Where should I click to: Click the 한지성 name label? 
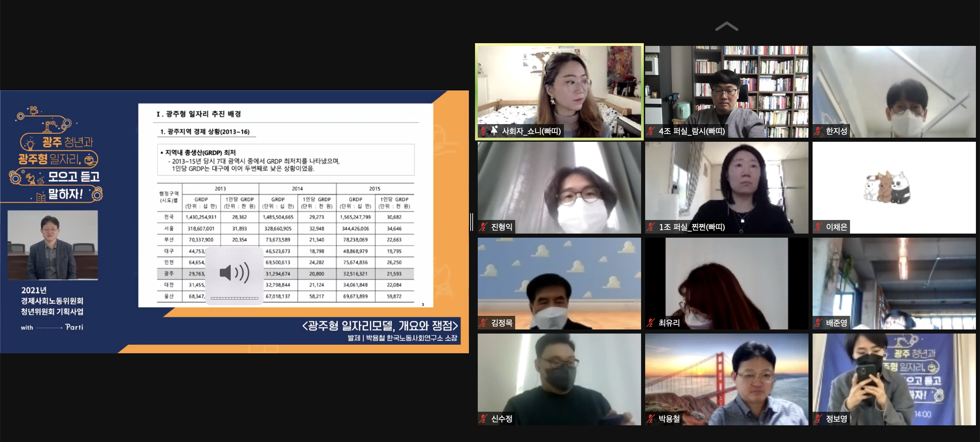tap(836, 131)
